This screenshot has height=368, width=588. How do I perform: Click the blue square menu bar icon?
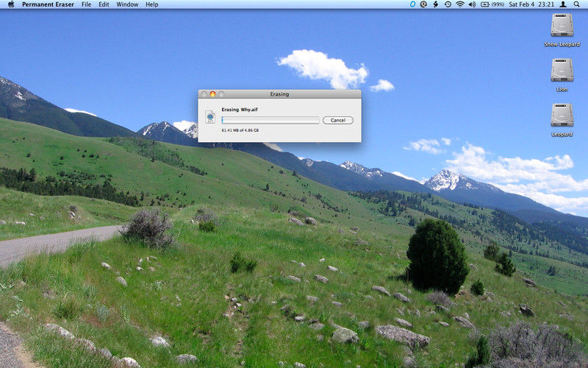pyautogui.click(x=412, y=4)
